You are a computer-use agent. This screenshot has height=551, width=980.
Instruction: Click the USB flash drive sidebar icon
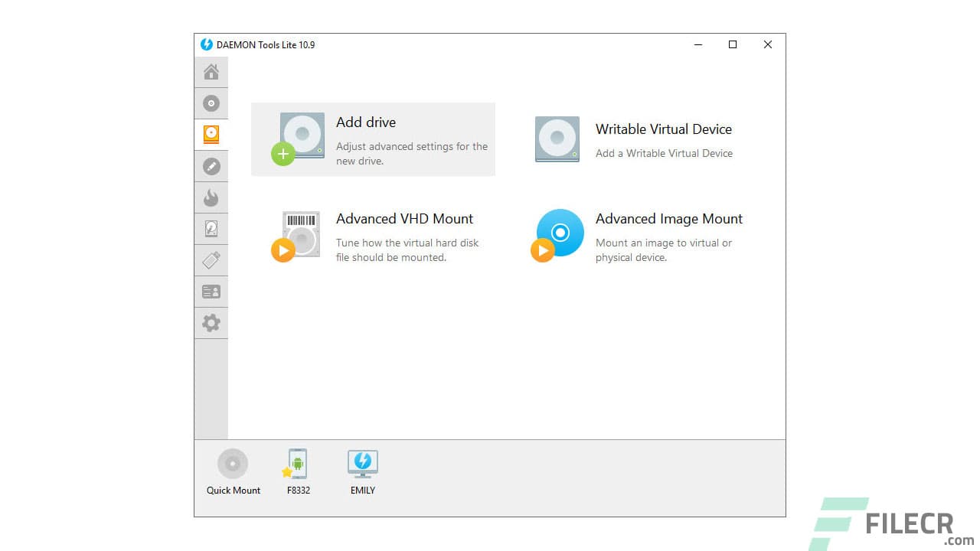click(211, 259)
